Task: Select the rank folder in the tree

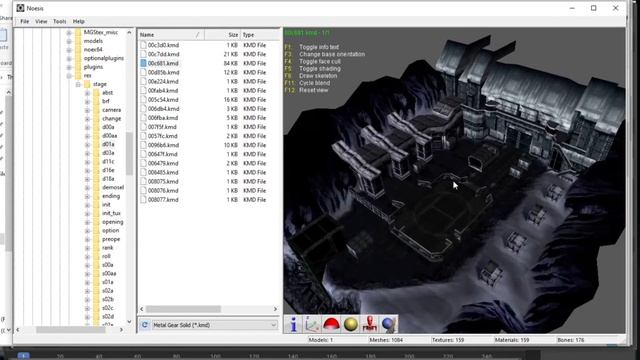Action: (108, 248)
